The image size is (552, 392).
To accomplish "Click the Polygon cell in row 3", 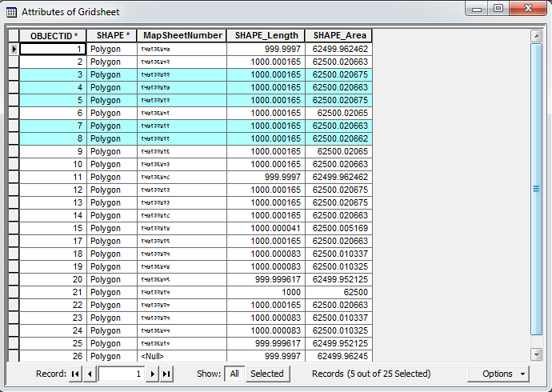I will coord(111,74).
